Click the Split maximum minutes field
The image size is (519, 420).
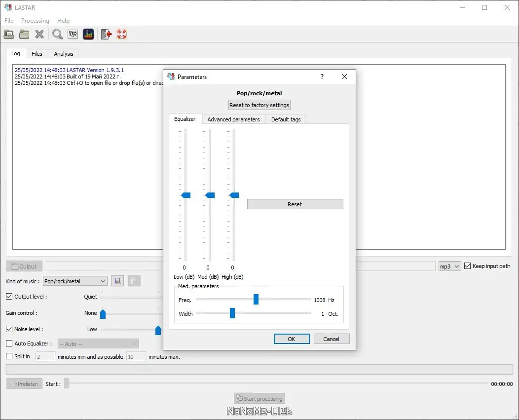click(136, 356)
